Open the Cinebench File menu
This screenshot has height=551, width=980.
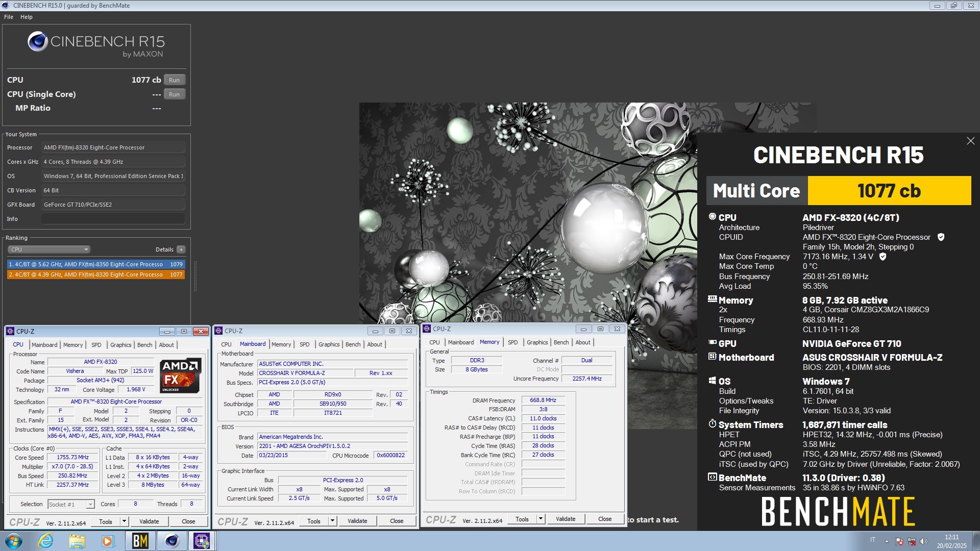click(x=9, y=17)
